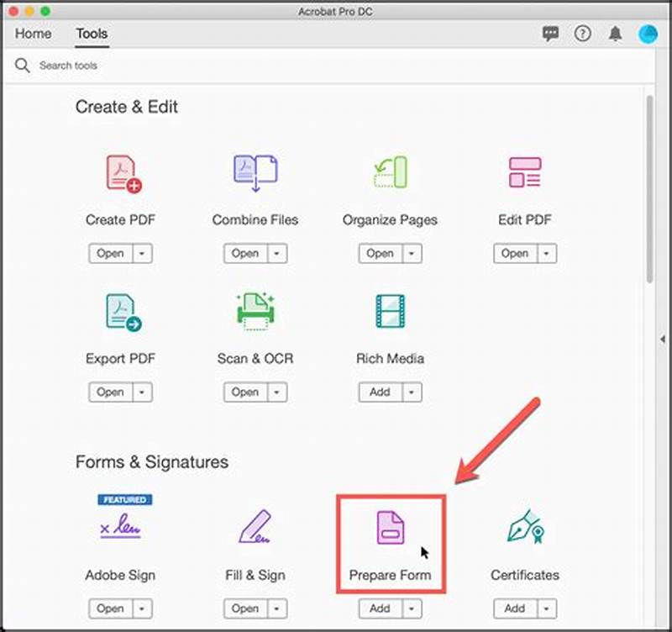The height and width of the screenshot is (632, 672).
Task: Switch to the Home tab
Action: tap(33, 34)
